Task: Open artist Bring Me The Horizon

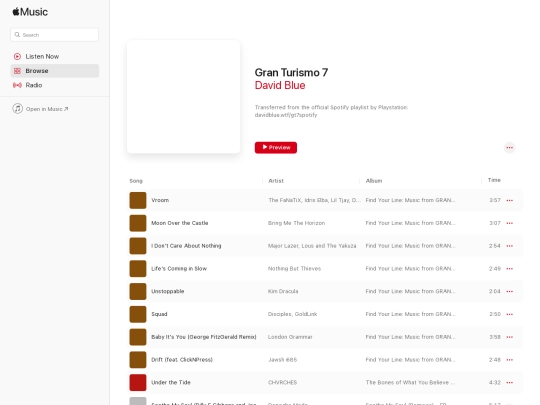Action: point(297,223)
